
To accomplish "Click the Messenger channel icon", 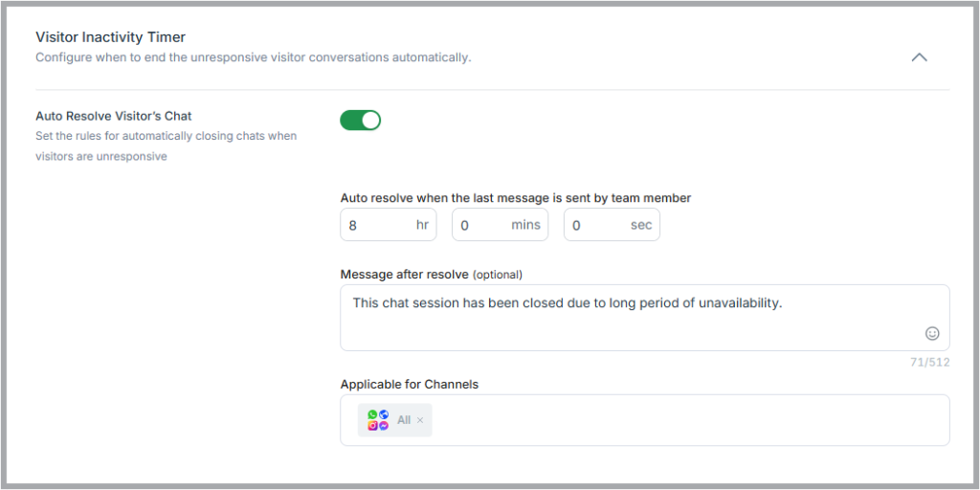I will (x=384, y=426).
